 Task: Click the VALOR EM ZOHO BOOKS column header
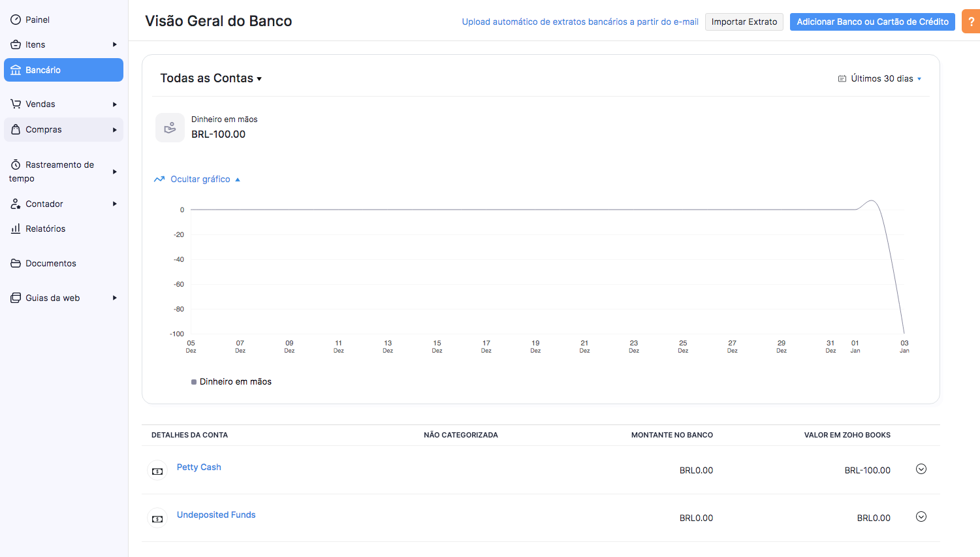coord(847,435)
